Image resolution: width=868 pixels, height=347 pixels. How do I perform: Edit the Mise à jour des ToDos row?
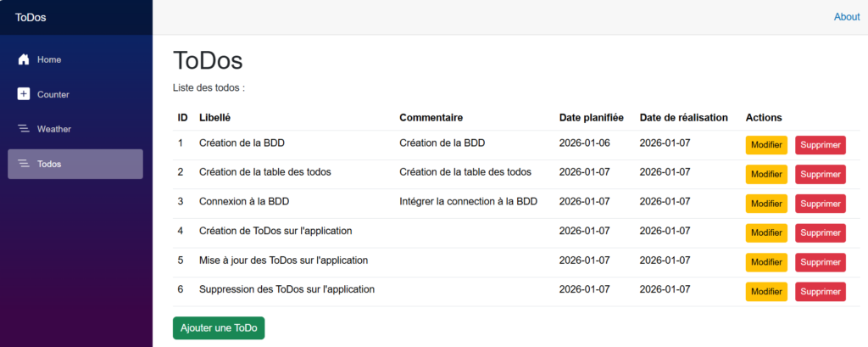[x=766, y=262]
